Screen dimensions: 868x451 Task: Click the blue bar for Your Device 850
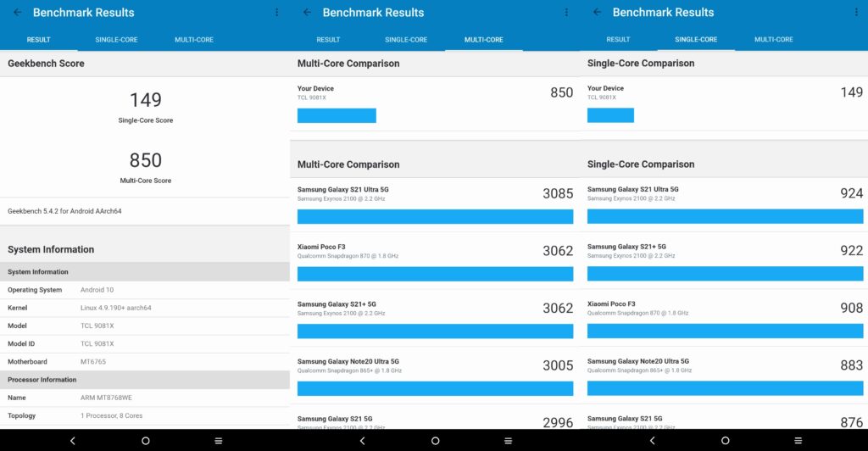point(337,116)
